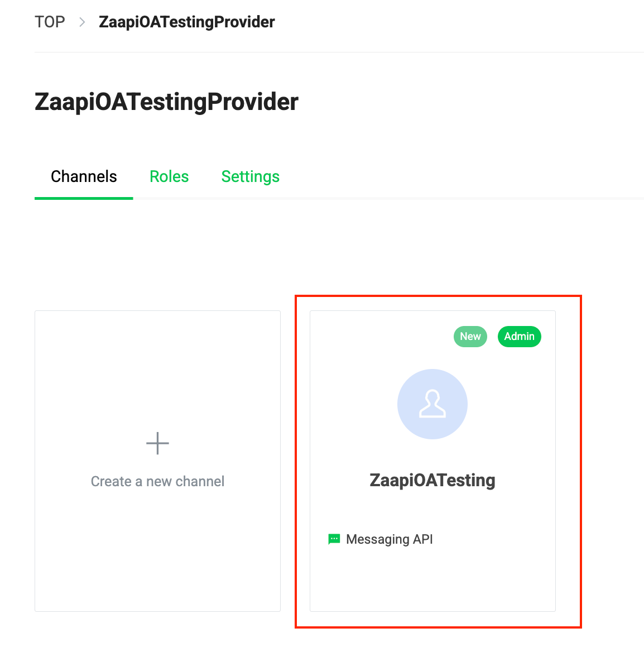Screen dimensions: 644x652
Task: Click the Messaging API label text
Action: coord(390,539)
